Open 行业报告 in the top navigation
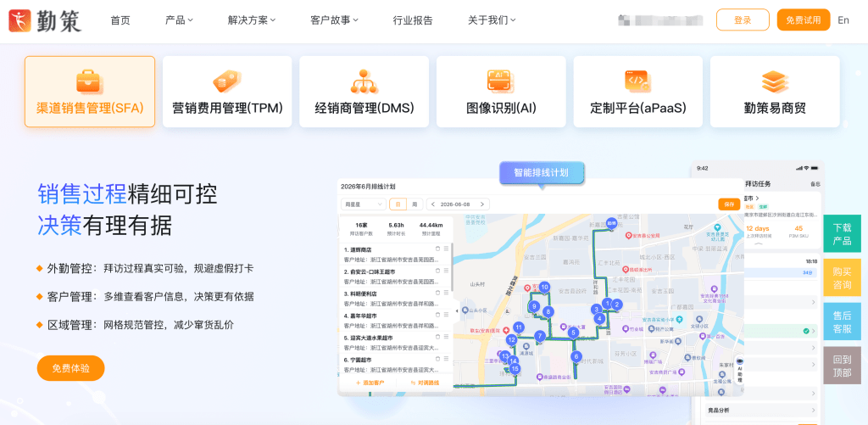The width and height of the screenshot is (868, 425). click(413, 20)
